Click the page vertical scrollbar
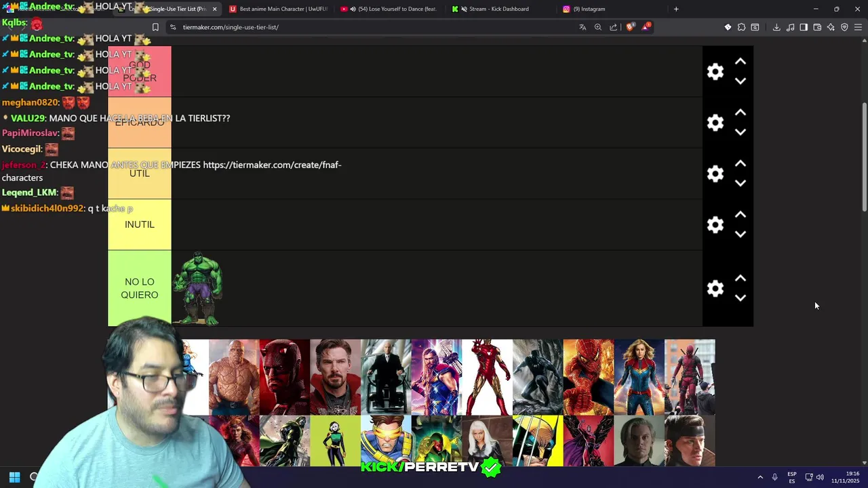Screen dimensions: 868x488 point(864,157)
